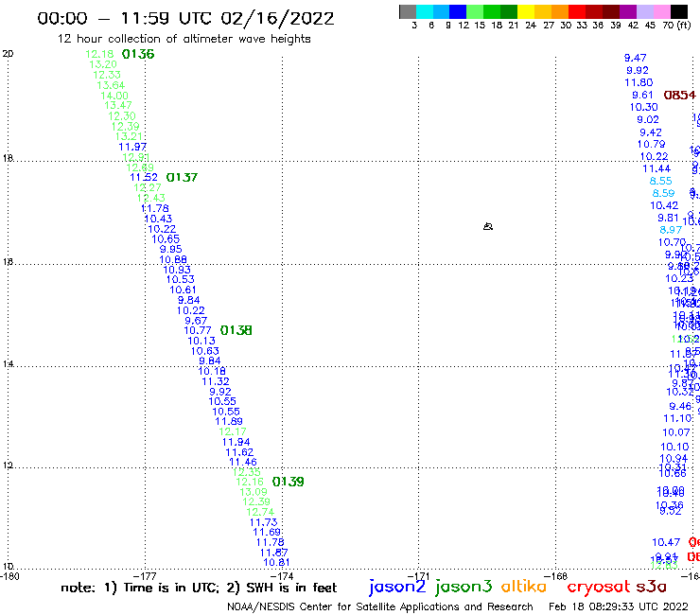Select the 0138 time label

click(236, 330)
